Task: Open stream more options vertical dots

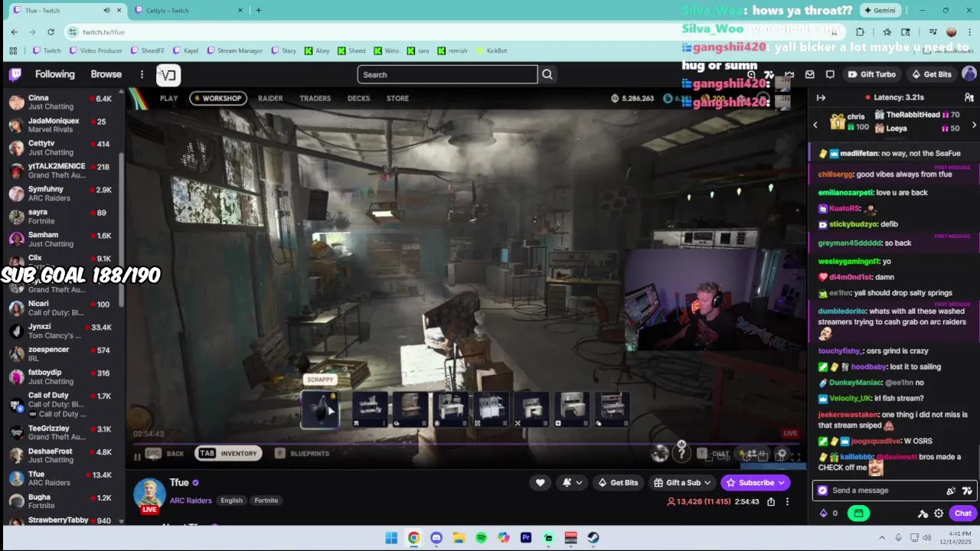Action: pos(787,502)
